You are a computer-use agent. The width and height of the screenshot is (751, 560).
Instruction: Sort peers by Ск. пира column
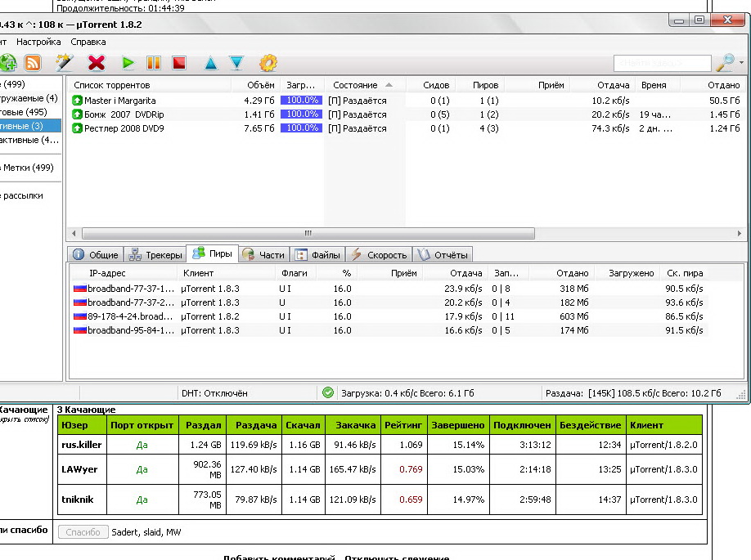(x=685, y=273)
